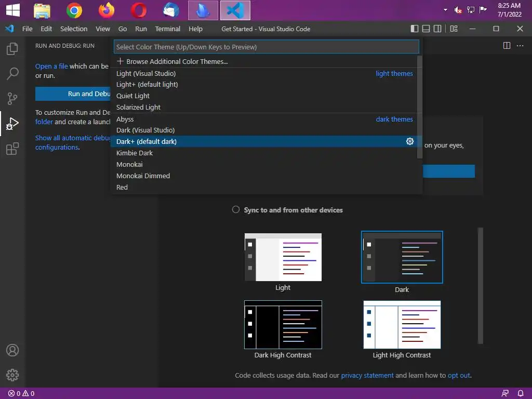Select Monokai theme entry
Viewport: 532px width, 399px height.
tap(265, 165)
